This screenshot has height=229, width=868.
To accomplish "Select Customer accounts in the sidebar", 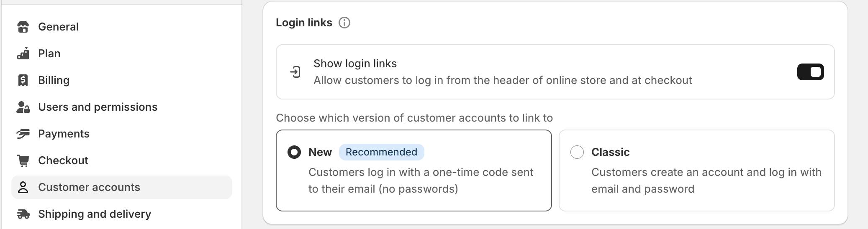I will point(89,187).
